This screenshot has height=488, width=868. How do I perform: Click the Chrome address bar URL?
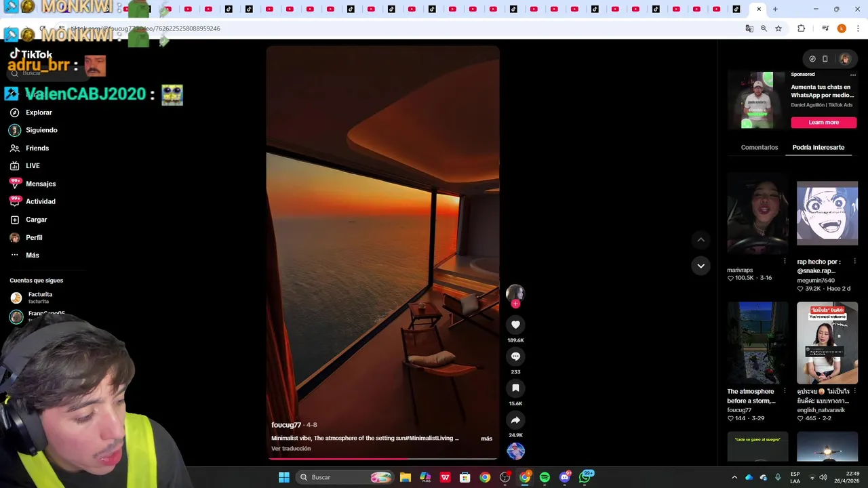tap(145, 28)
